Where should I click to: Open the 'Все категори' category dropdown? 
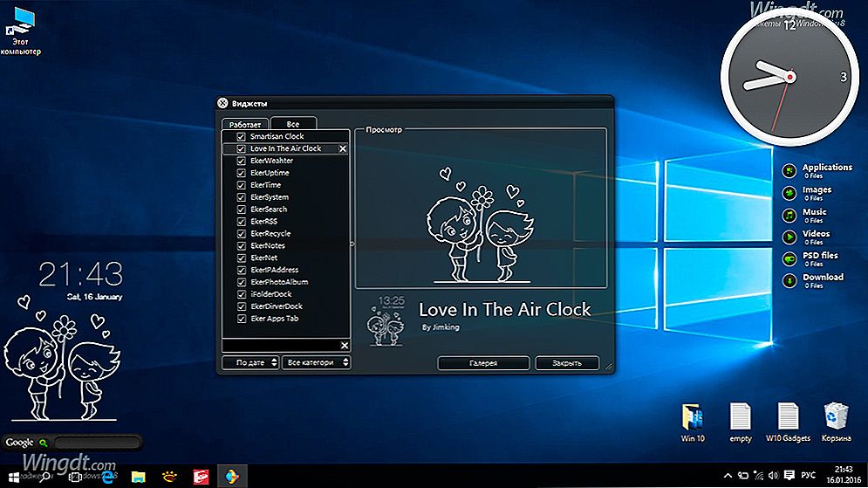click(316, 362)
